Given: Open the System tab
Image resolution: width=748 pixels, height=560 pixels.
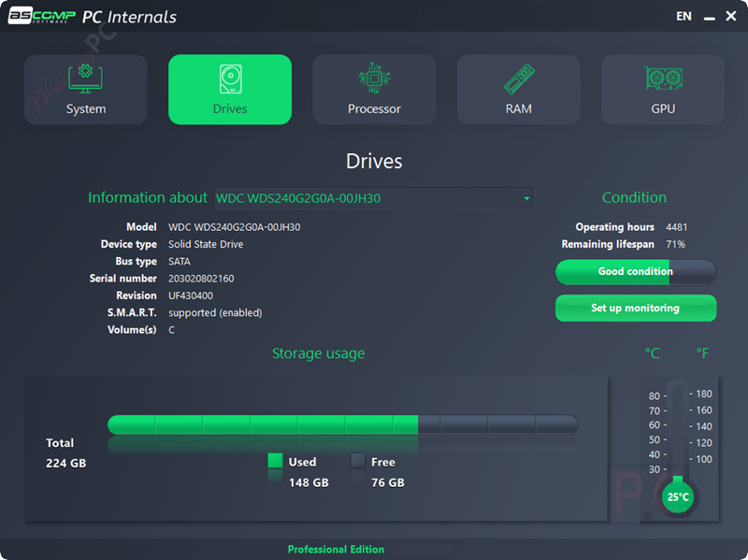Looking at the screenshot, I should coord(86,89).
